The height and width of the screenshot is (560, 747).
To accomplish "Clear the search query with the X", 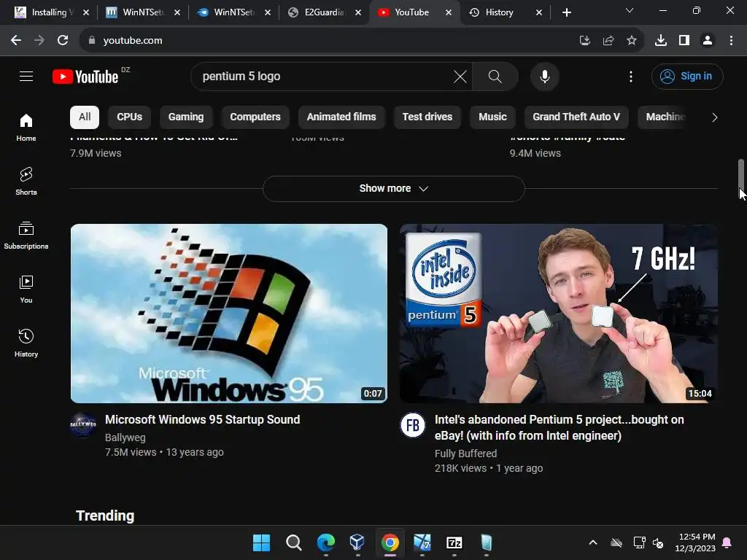I will click(x=460, y=76).
